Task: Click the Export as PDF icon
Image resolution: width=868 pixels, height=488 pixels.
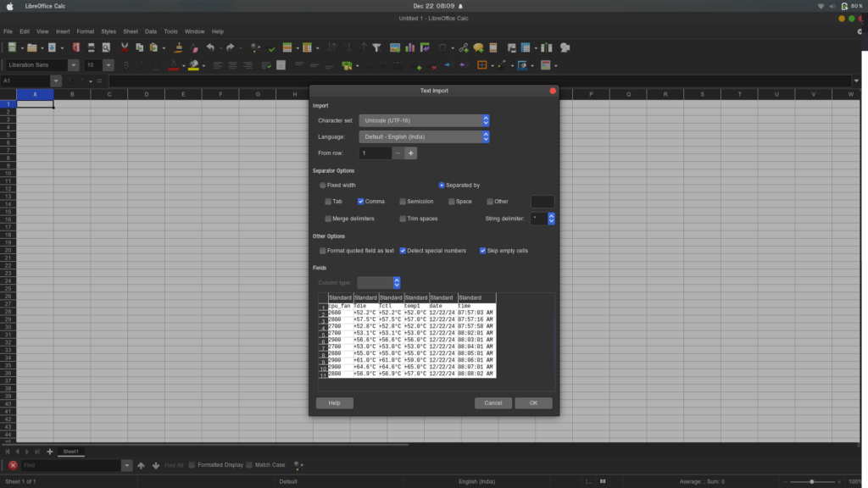Action: 75,47
